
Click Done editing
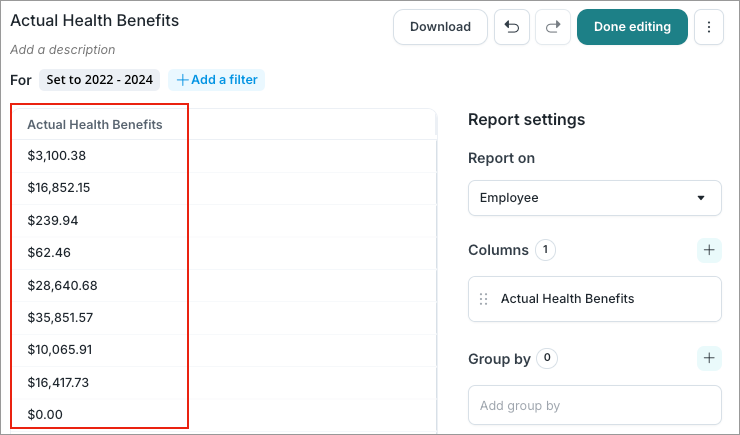[x=632, y=27]
